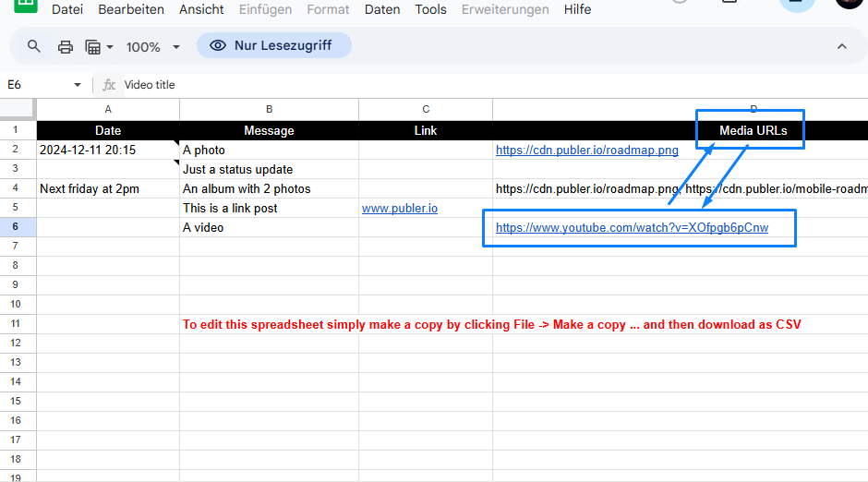Select the Next friday at 2pm cell

pos(108,188)
